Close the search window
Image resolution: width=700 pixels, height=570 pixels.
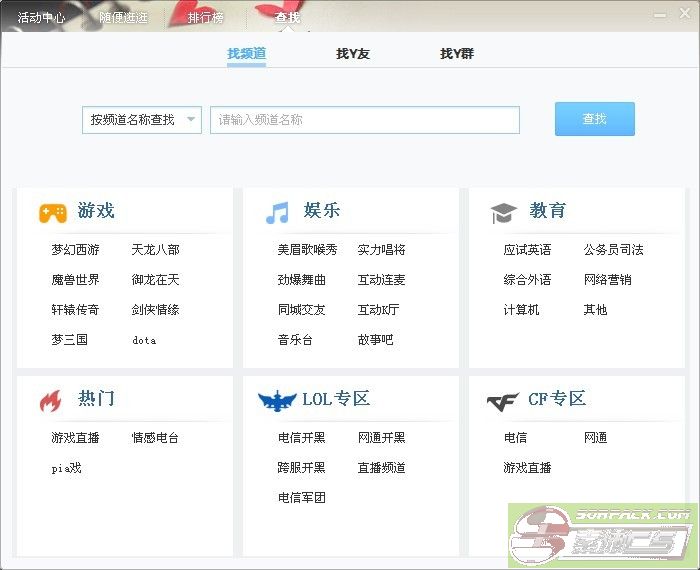(684, 15)
